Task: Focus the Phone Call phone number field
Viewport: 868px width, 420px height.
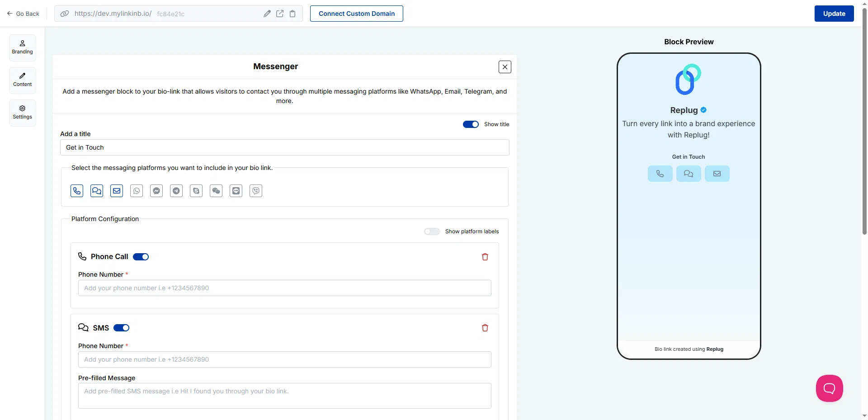Action: coord(285,288)
